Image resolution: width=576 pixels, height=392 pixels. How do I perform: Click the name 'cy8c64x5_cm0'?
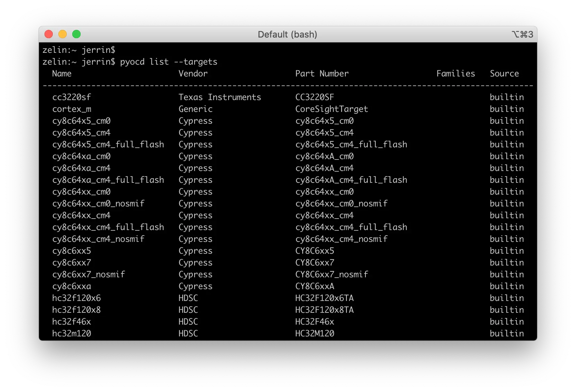pos(81,121)
